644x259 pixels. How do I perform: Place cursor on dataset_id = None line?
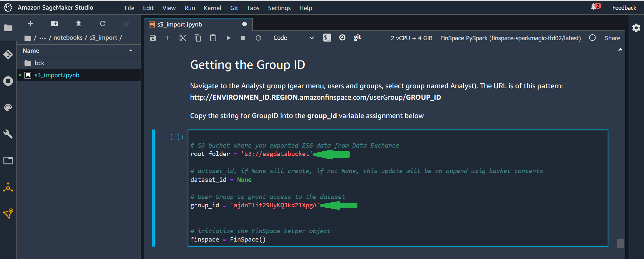point(221,180)
